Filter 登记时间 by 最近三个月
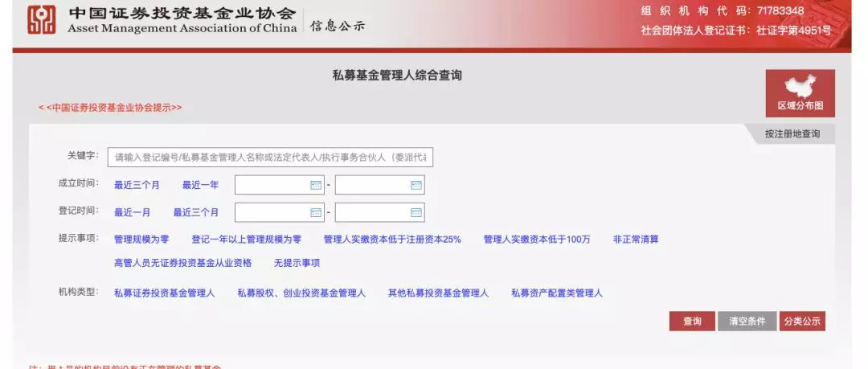Image resolution: width=868 pixels, height=369 pixels. click(196, 212)
